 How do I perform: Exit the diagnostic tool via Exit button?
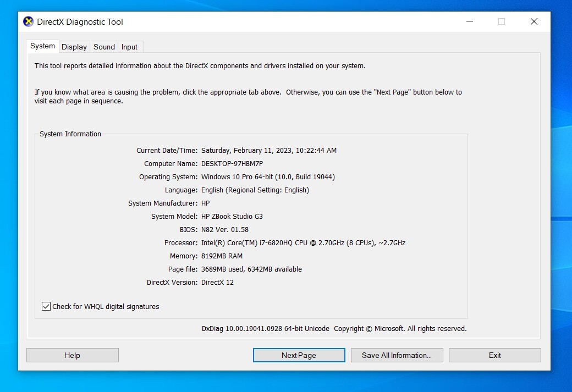coord(494,355)
